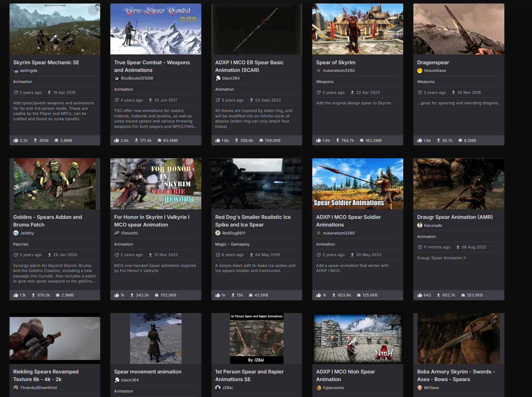Click Jelidity's avatar icon
This screenshot has height=397, width=532.
click(16, 233)
